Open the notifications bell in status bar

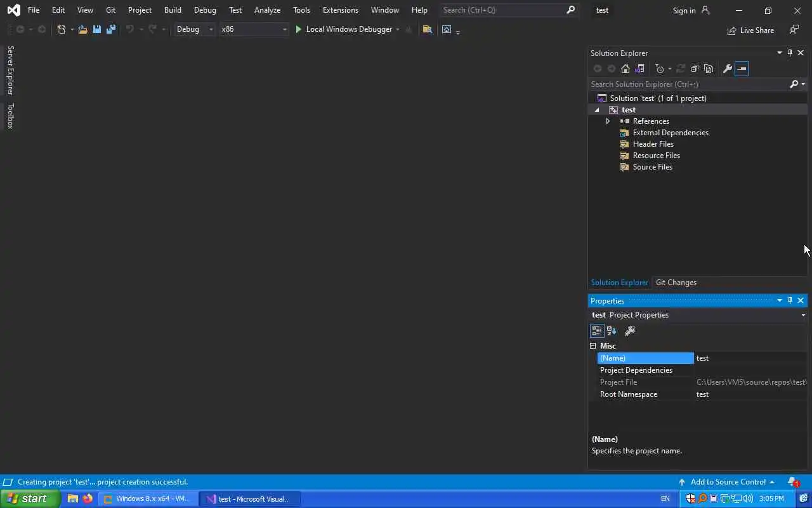(x=793, y=482)
